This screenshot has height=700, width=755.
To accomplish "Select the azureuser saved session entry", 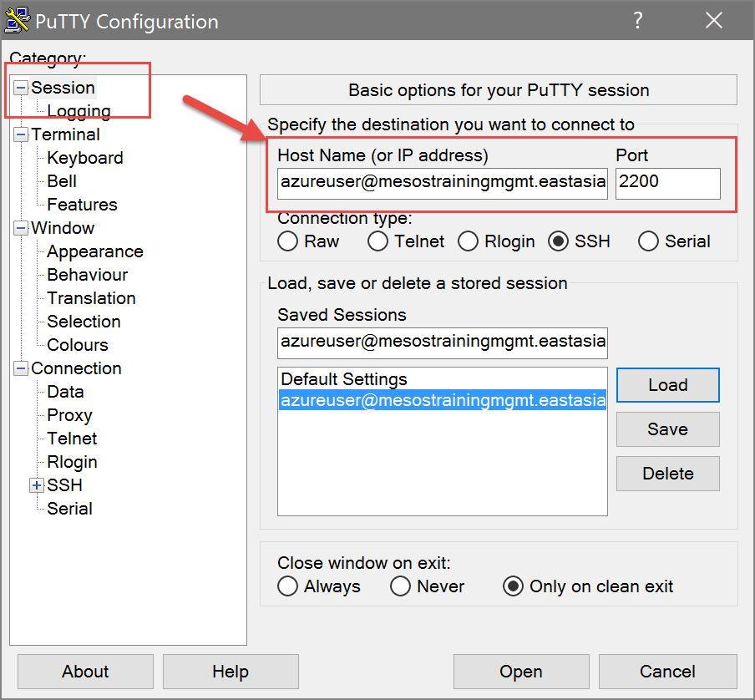I will [442, 400].
